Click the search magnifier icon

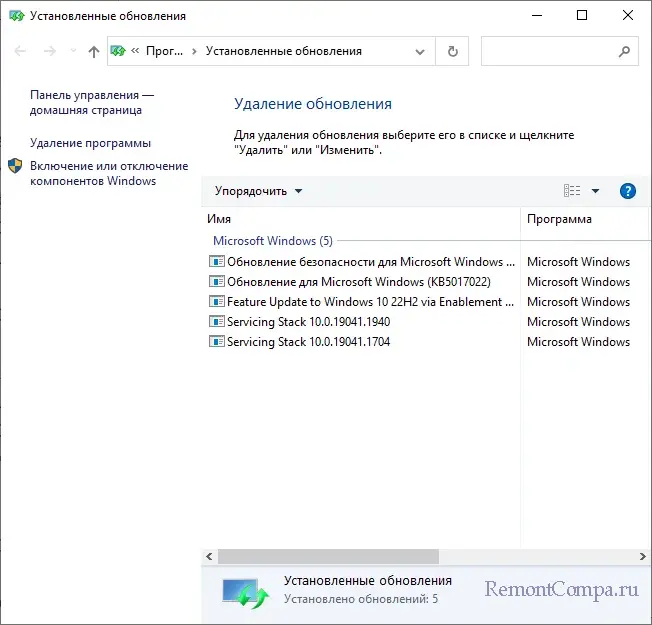pos(624,52)
